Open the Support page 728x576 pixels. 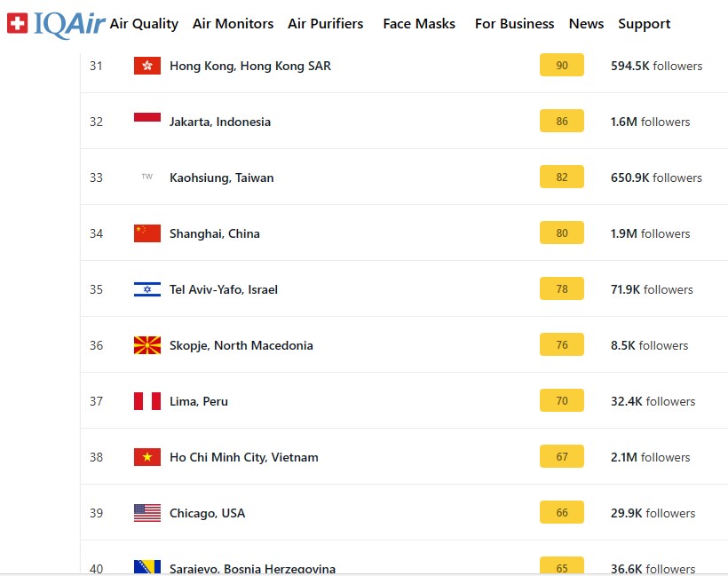tap(644, 24)
